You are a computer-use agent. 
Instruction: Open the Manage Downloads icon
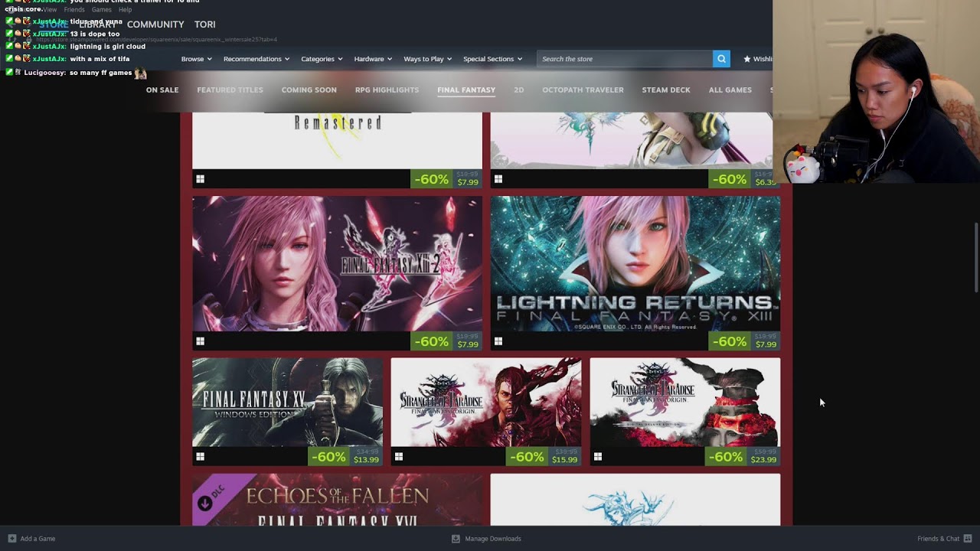coord(456,539)
